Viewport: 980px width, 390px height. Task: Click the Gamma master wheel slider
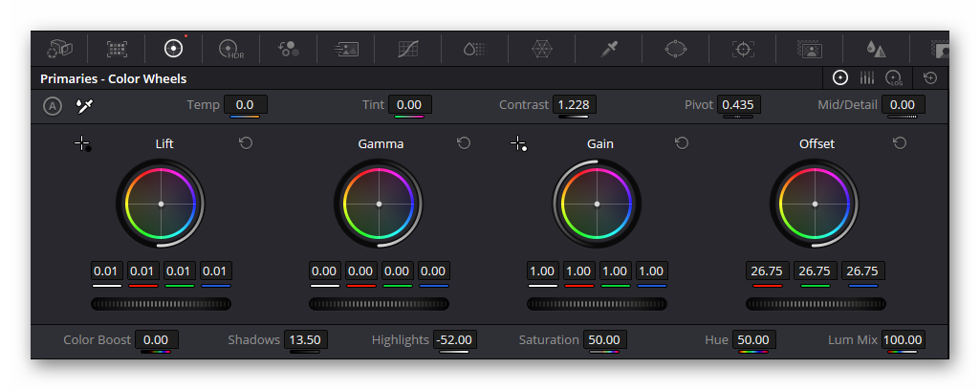click(379, 304)
